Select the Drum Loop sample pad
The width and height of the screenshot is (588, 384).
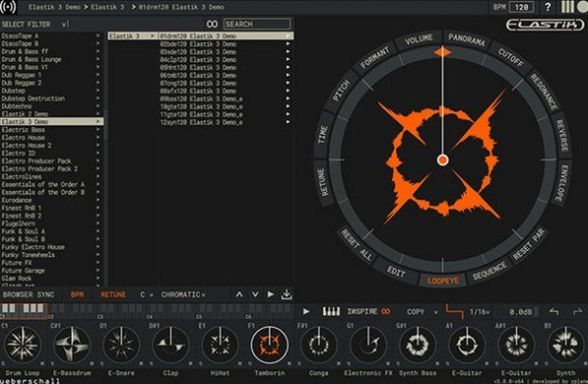[23, 344]
